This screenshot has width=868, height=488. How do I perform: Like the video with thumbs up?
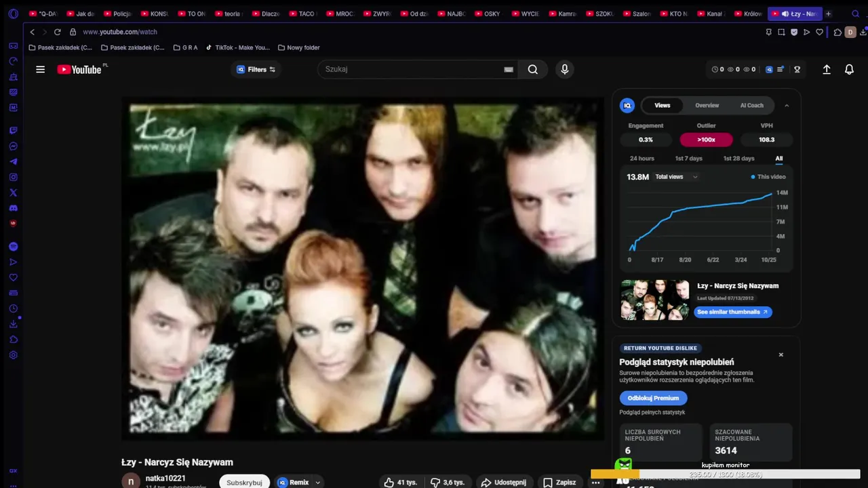click(x=400, y=483)
